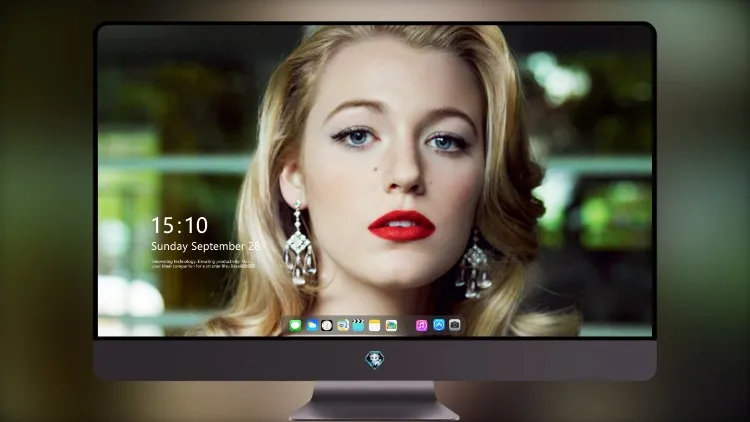
Task: Click the 15:10 clock display
Action: [x=179, y=225]
